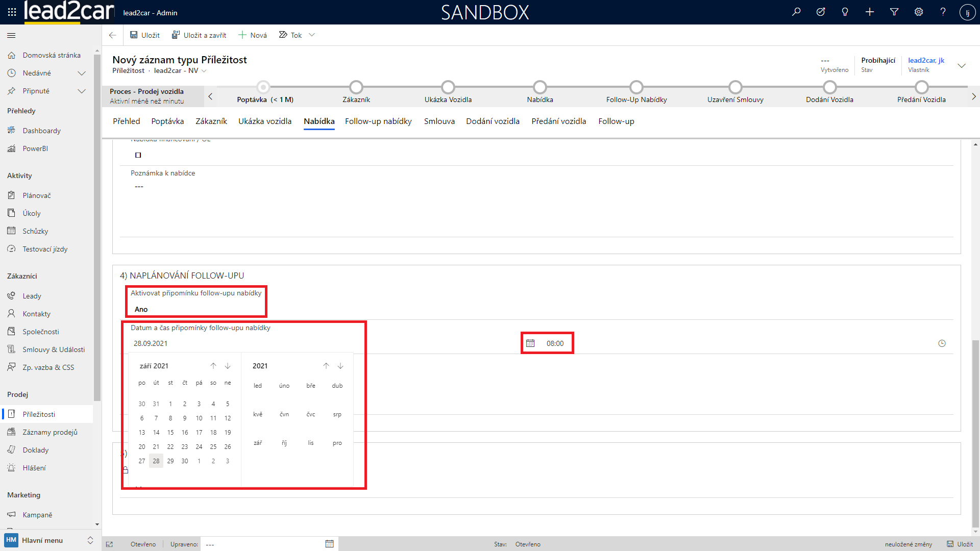Open the app launcher grid icon
This screenshot has width=980, height=551.
tap(12, 12)
